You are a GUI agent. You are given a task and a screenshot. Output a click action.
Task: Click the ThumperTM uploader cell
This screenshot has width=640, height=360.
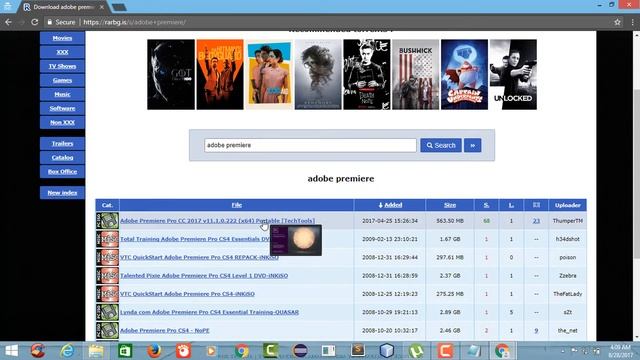[567, 221]
